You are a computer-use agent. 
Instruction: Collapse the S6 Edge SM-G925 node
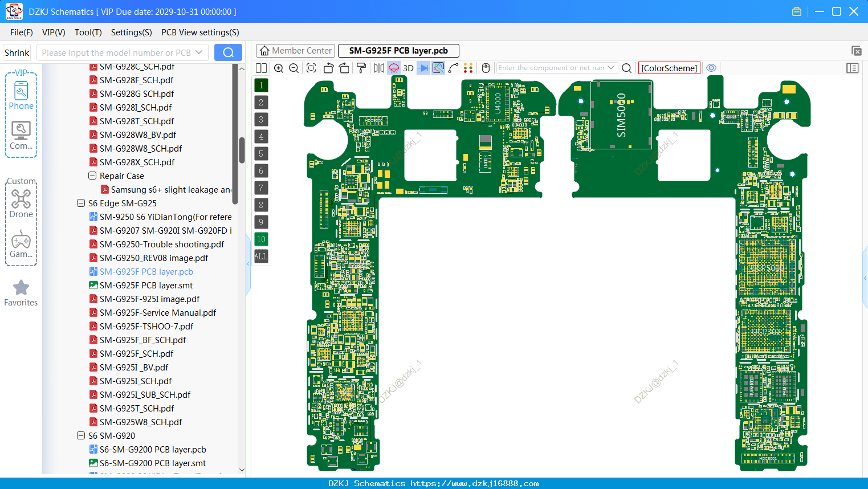[81, 203]
